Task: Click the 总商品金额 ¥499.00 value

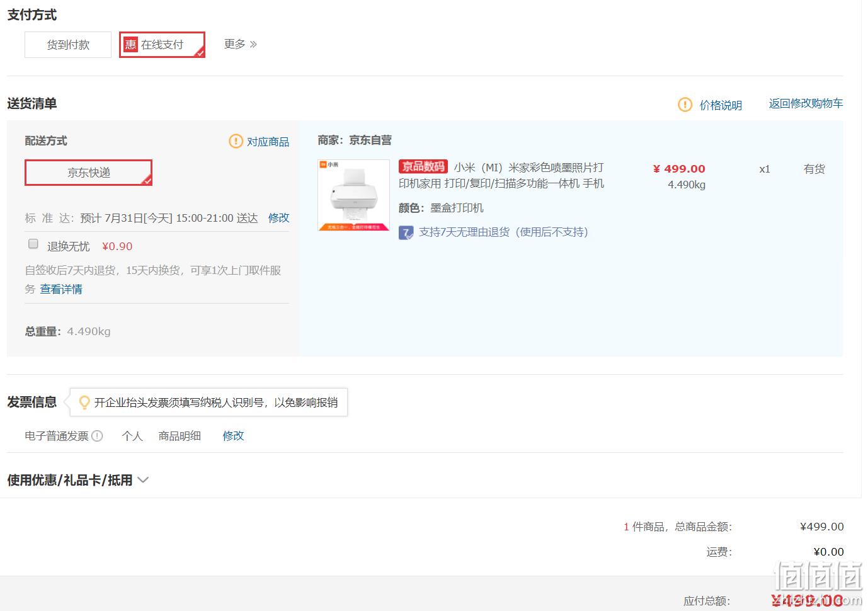Action: 822,527
